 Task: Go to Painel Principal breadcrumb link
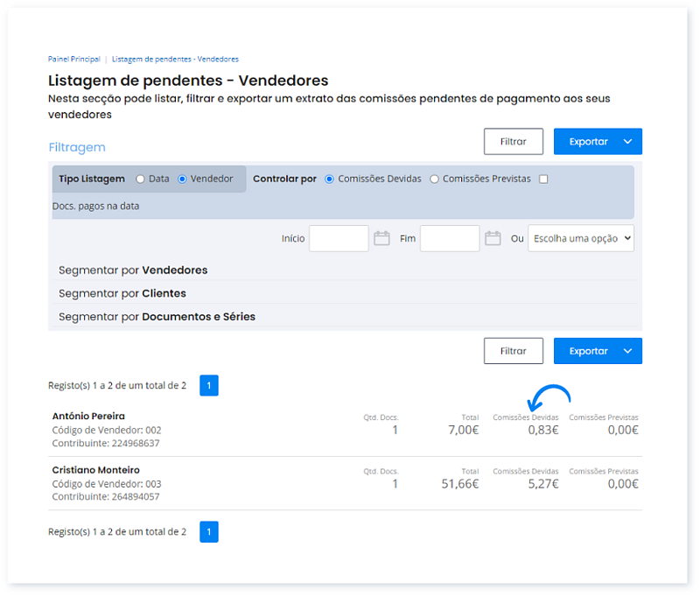pos(73,59)
